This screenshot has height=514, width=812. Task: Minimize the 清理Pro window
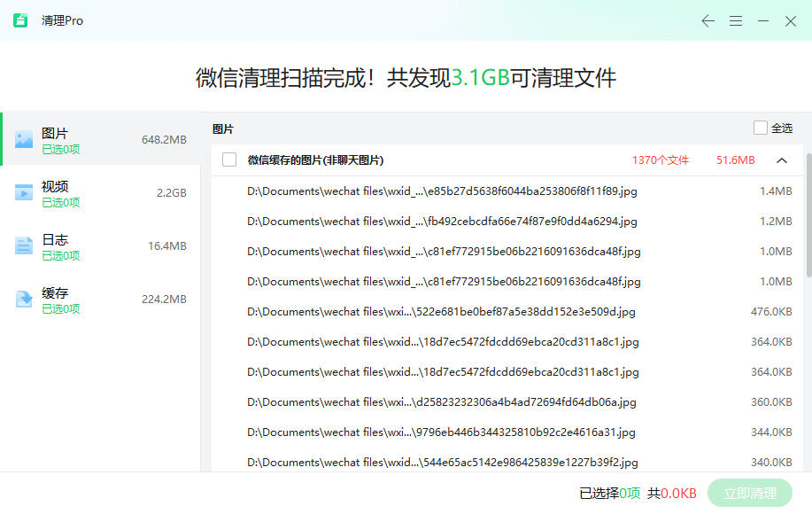point(762,20)
